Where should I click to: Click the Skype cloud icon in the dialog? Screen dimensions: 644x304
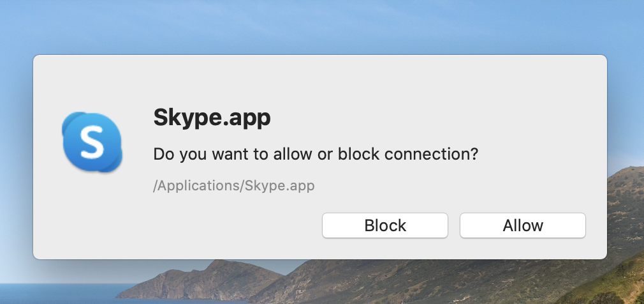(x=92, y=142)
